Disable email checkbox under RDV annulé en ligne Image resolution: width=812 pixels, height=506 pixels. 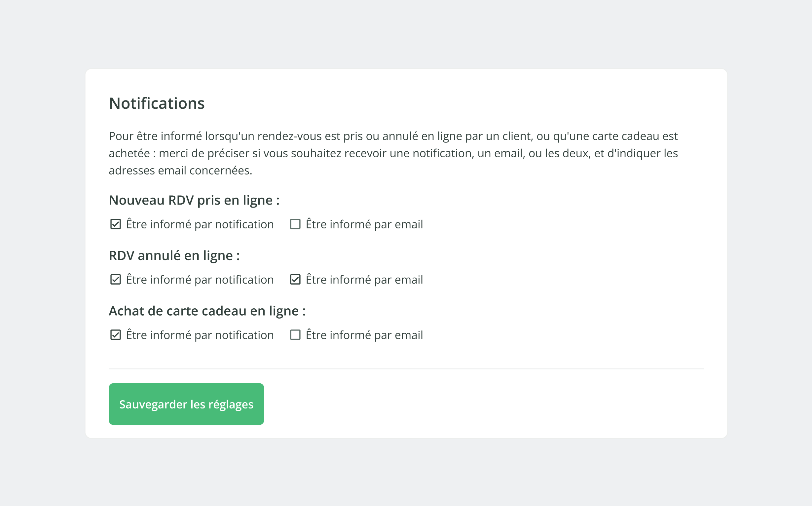pyautogui.click(x=295, y=279)
